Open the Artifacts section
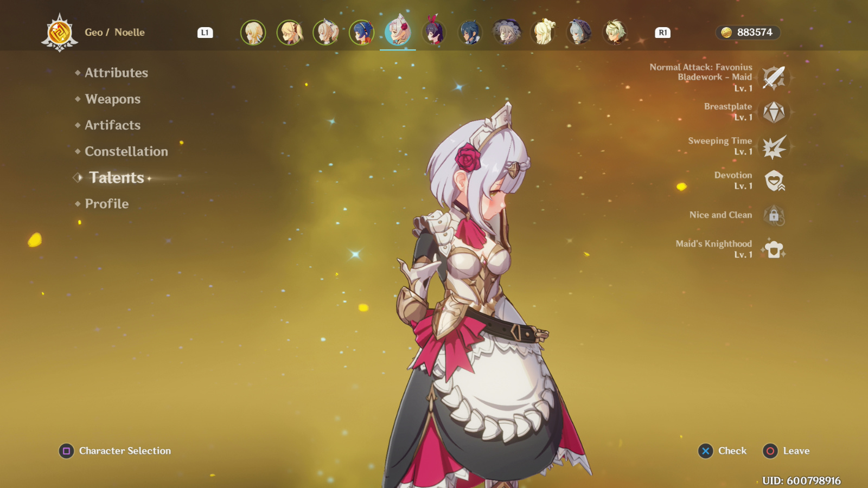This screenshot has width=868, height=488. click(112, 125)
